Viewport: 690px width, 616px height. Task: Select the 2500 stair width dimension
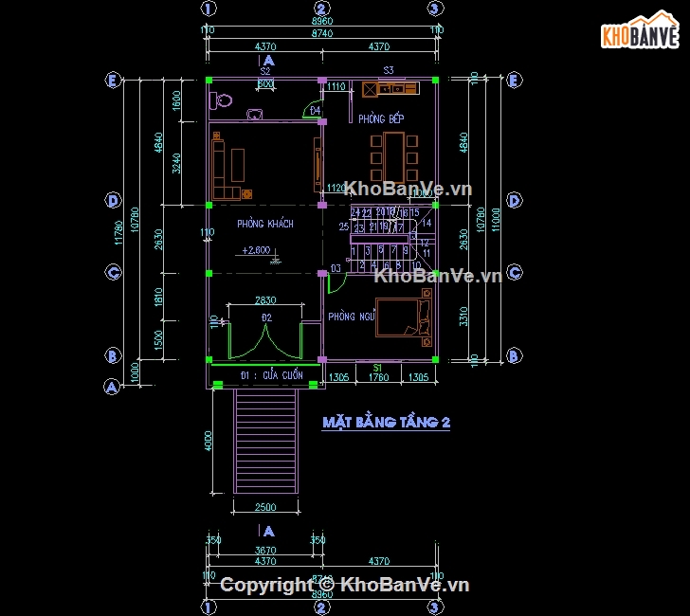tap(265, 507)
